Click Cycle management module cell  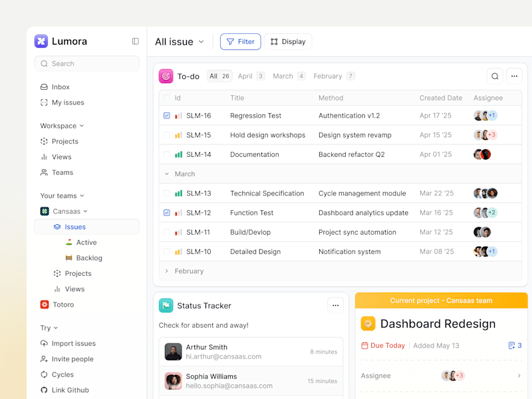click(362, 194)
